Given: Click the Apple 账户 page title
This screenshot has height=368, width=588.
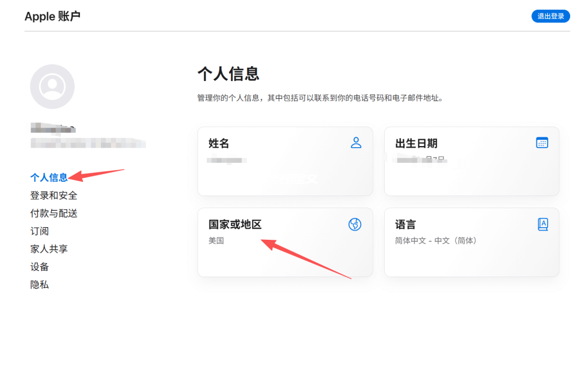Looking at the screenshot, I should tap(52, 16).
